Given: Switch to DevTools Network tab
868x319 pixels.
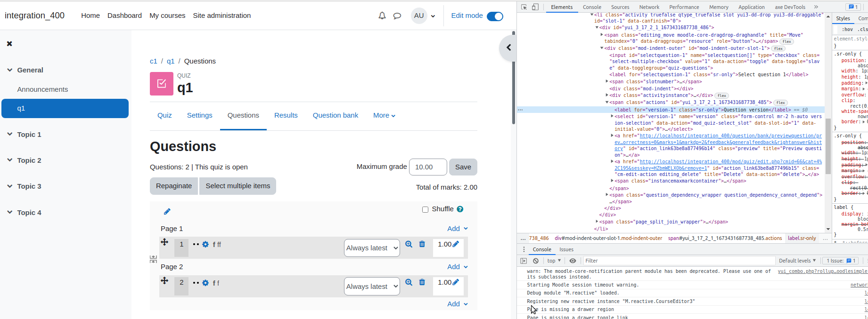Looking at the screenshot, I should click(x=649, y=7).
